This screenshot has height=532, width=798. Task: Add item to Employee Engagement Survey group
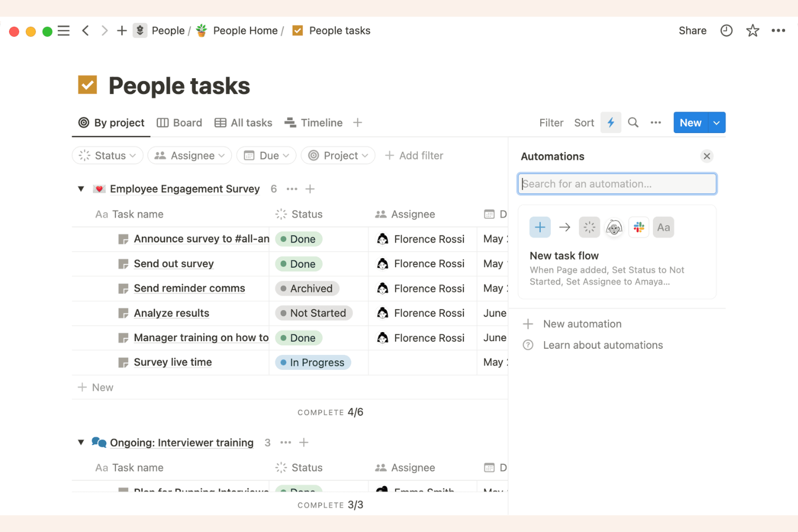(x=310, y=189)
